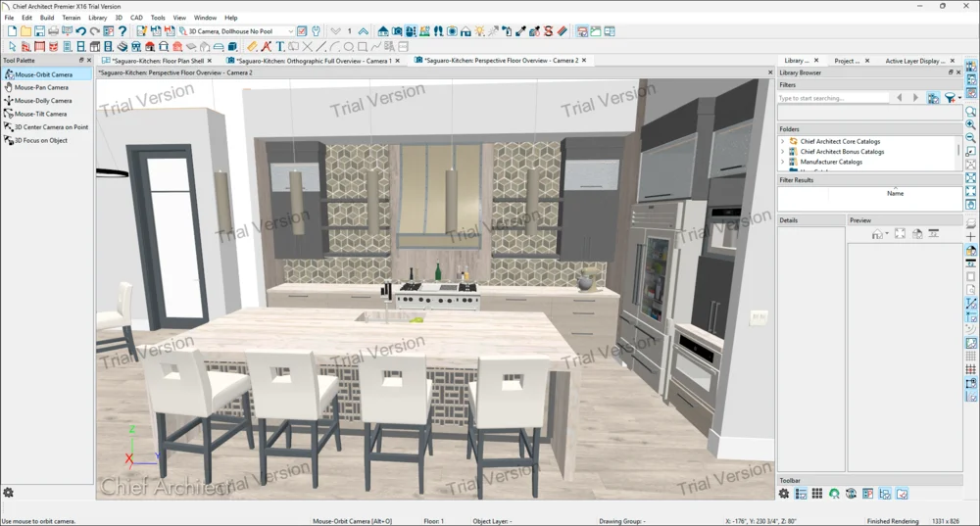Undo the last action
This screenshot has width=980, height=526.
80,31
